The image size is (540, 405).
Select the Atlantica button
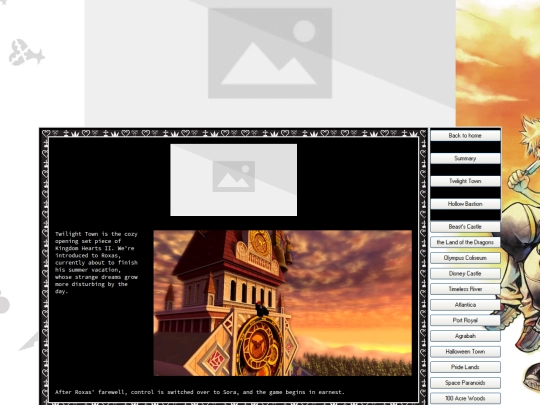tap(465, 304)
